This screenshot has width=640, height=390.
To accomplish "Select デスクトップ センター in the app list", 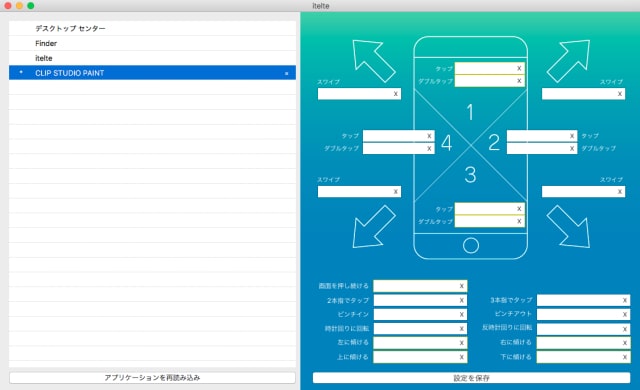I will (152, 28).
